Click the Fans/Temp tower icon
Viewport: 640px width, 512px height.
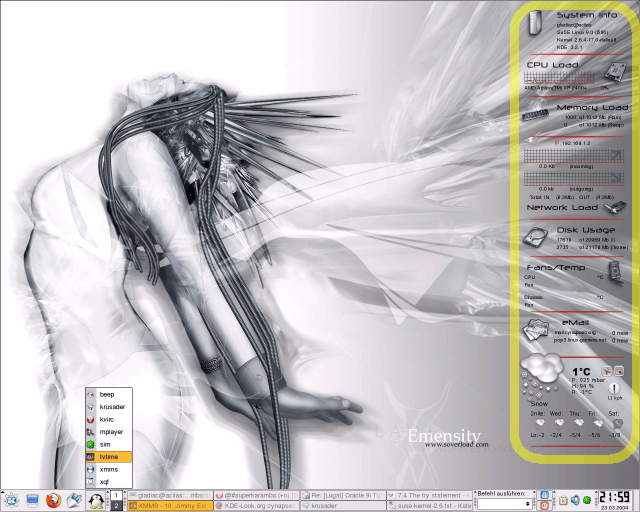616,274
